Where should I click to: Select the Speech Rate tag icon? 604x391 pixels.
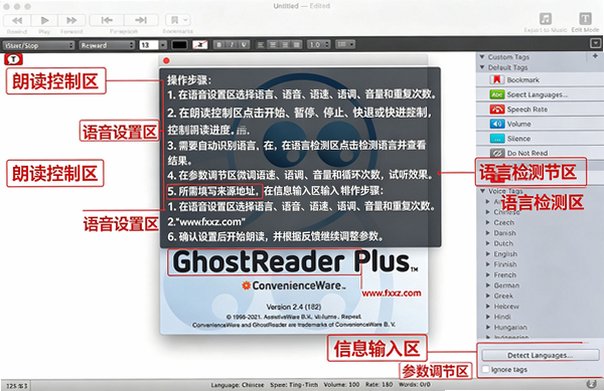pyautogui.click(x=497, y=109)
